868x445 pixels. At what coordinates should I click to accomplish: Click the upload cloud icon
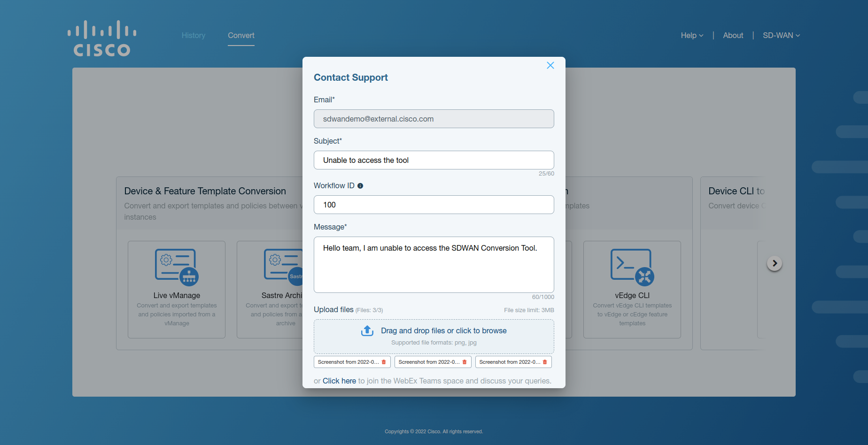367,331
